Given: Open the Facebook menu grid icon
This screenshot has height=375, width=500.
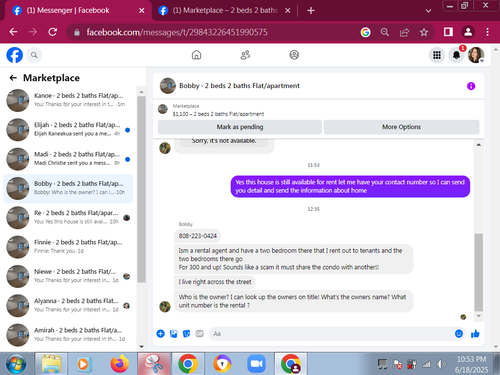Looking at the screenshot, I should pyautogui.click(x=437, y=55).
